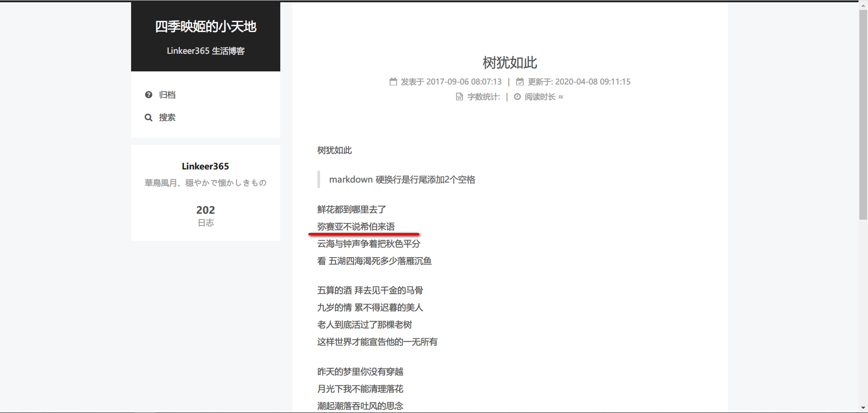Open the 搜索 search menu item

click(x=167, y=117)
